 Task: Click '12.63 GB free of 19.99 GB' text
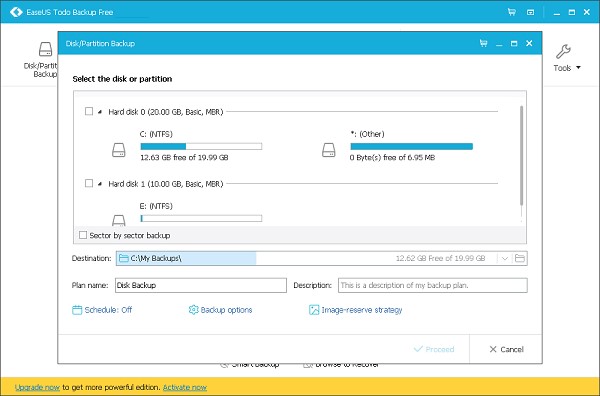184,157
